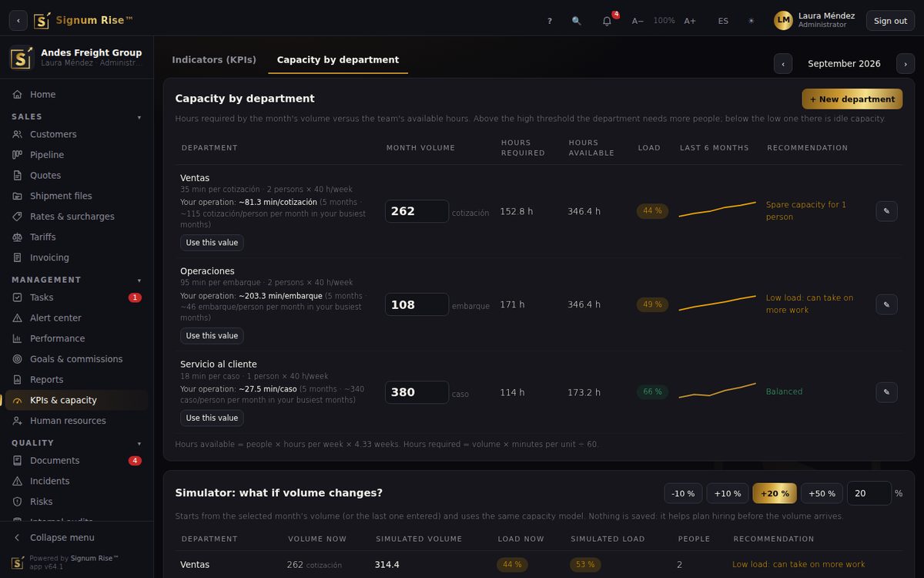Open Rates & surcharges in sidebar
This screenshot has width=924, height=578.
(77, 217)
